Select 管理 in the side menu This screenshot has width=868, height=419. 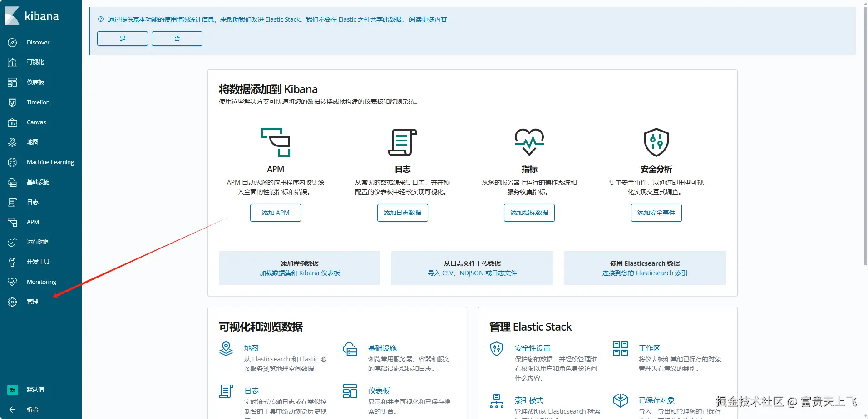coord(33,302)
